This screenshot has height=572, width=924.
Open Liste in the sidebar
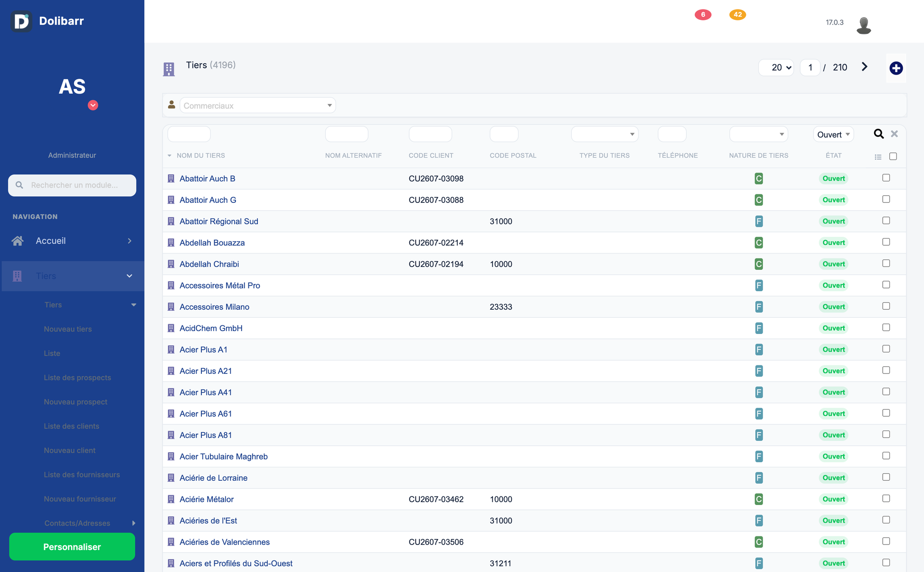tap(52, 353)
